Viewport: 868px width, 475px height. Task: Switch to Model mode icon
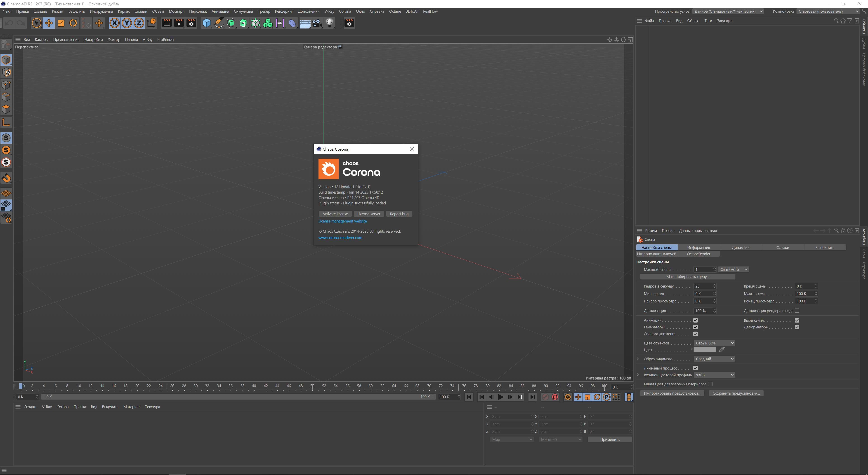click(6, 60)
